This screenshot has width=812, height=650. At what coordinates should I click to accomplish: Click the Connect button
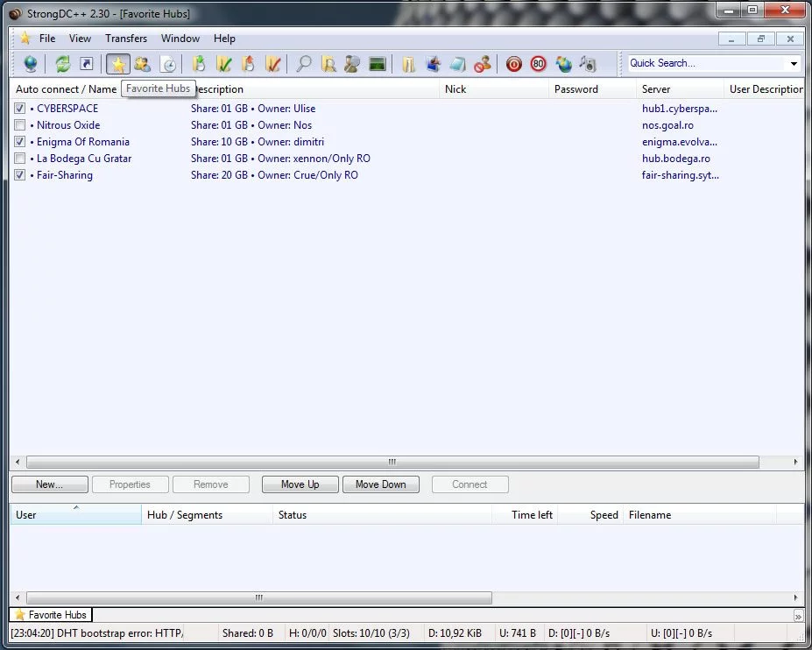pyautogui.click(x=470, y=484)
